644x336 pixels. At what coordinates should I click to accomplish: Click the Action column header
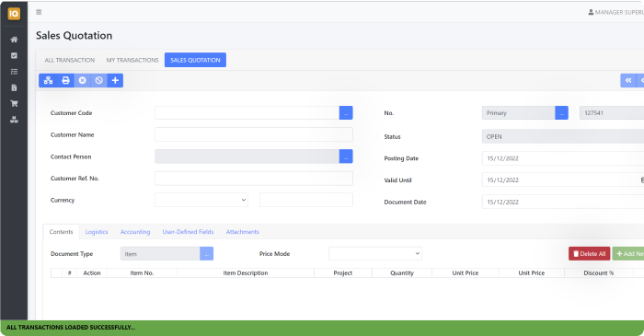pyautogui.click(x=92, y=273)
